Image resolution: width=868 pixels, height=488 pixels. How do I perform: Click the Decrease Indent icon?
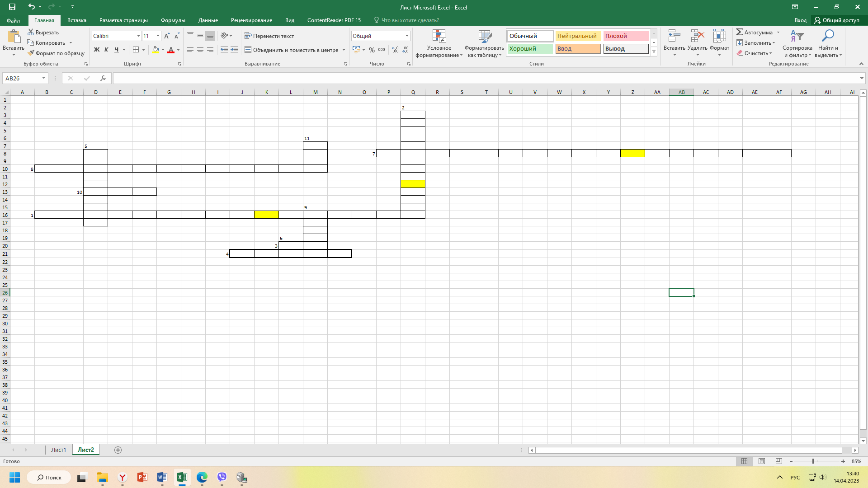tap(224, 50)
